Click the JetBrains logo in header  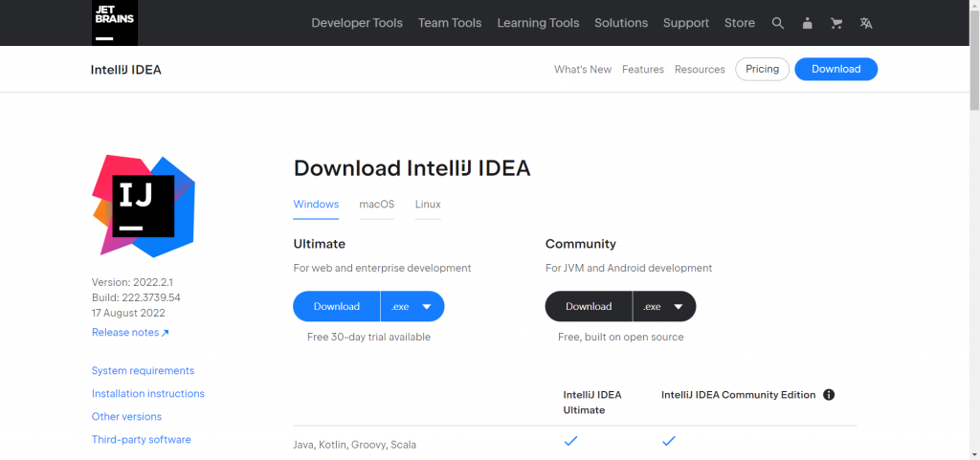pos(115,22)
